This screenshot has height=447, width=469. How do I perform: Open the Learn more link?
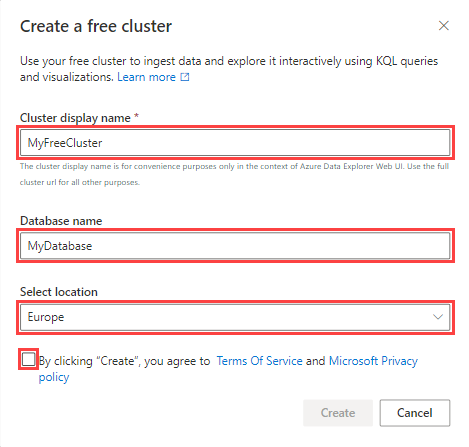tap(146, 77)
